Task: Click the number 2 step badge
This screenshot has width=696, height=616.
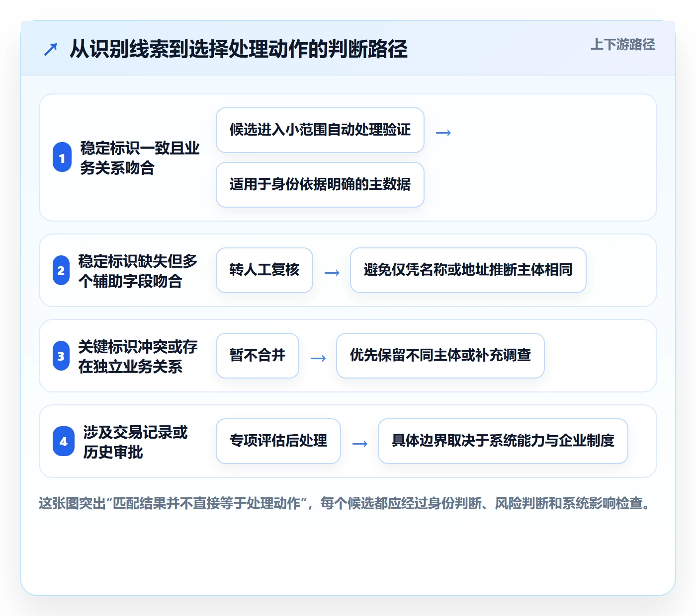Action: pos(61,270)
